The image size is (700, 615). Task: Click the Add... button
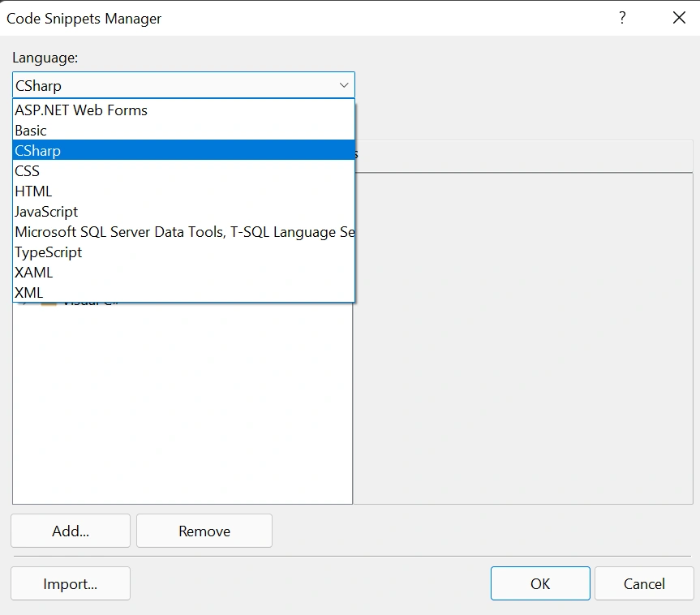coord(71,531)
